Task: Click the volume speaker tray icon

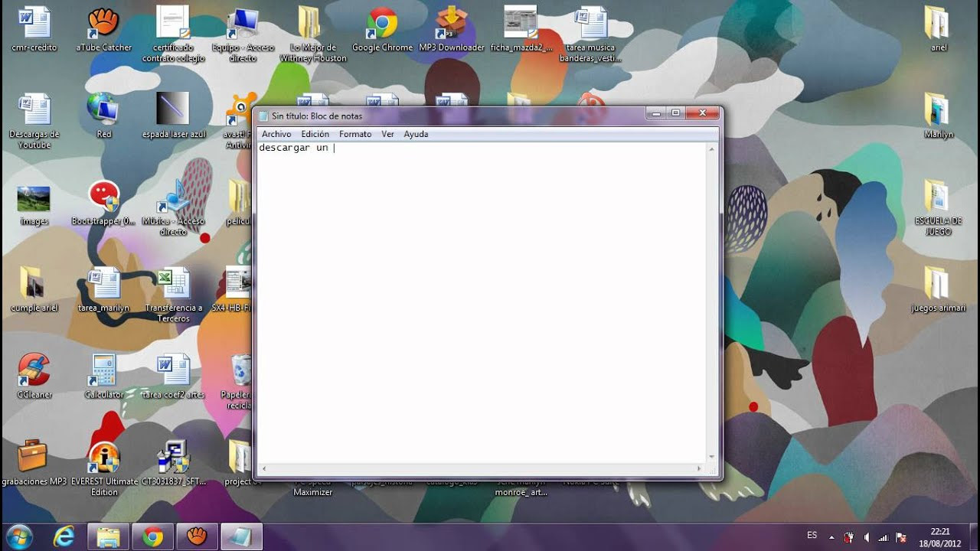Action: [866, 537]
